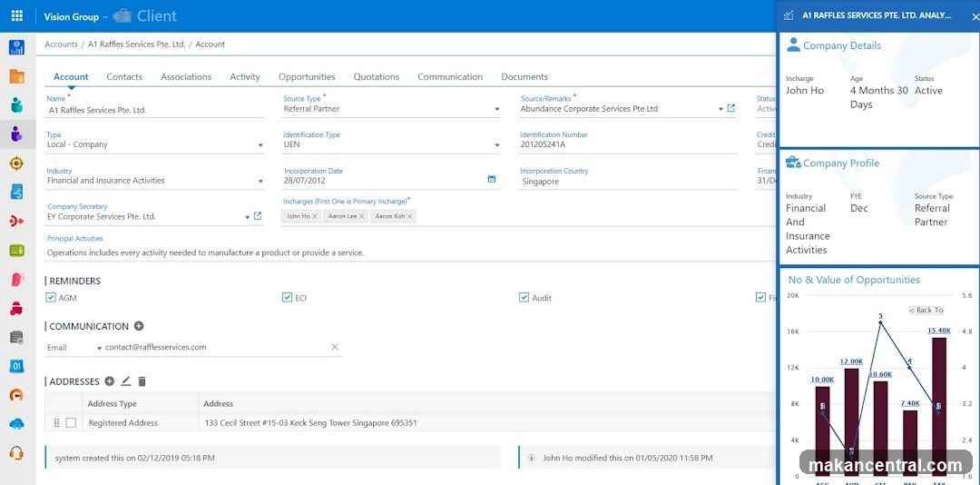
Task: Open the red broadcast sidebar icon
Action: (x=17, y=221)
